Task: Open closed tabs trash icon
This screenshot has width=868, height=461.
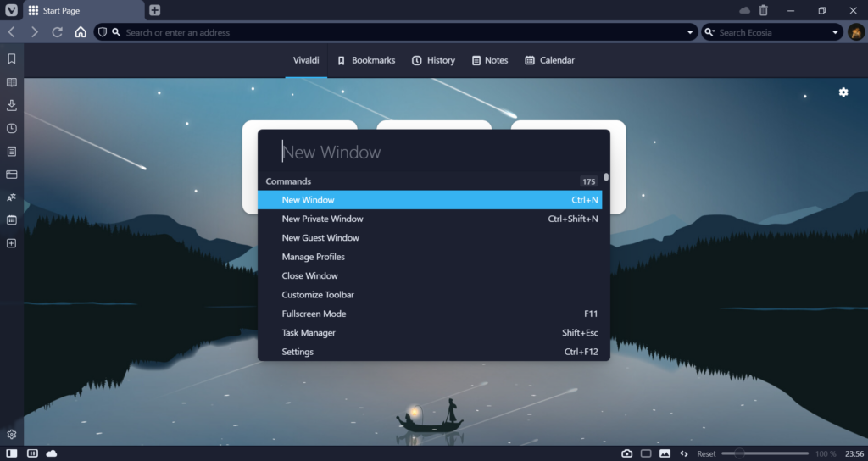Action: click(x=764, y=10)
